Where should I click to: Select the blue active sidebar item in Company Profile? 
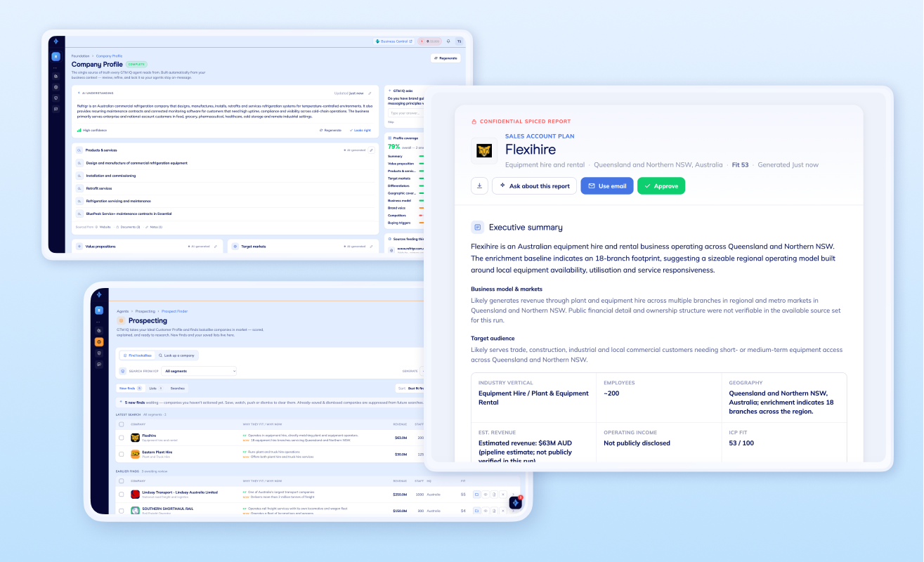click(x=56, y=56)
